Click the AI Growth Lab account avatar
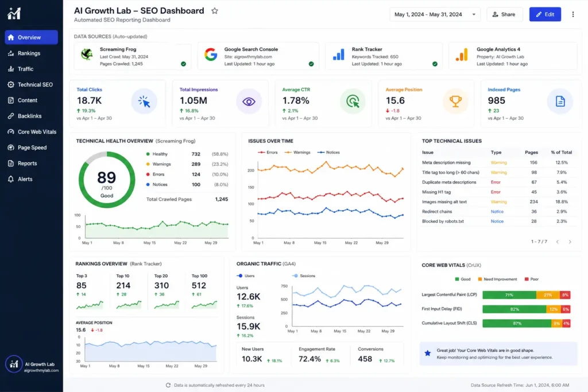 click(14, 364)
